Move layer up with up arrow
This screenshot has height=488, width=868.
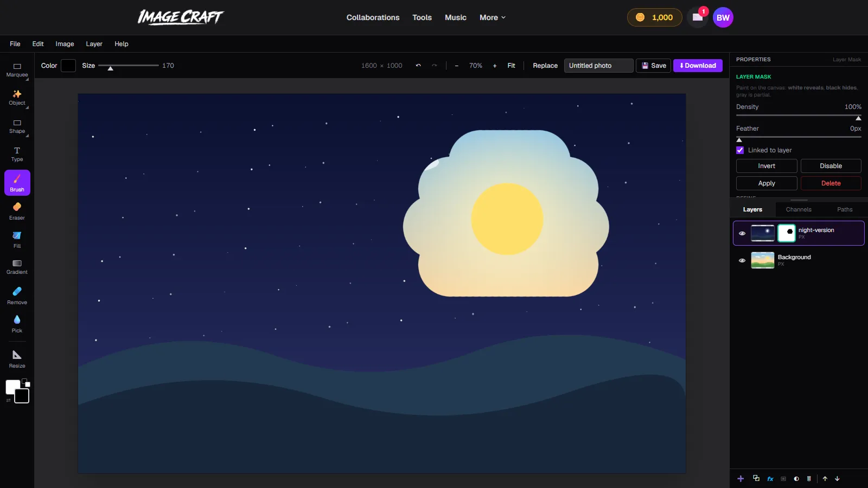[x=825, y=479]
